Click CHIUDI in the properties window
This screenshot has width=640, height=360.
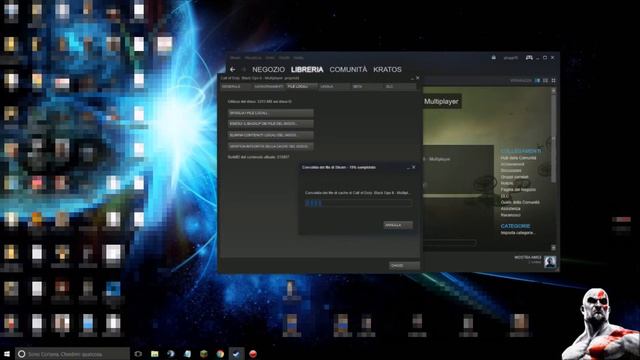pyautogui.click(x=404, y=265)
